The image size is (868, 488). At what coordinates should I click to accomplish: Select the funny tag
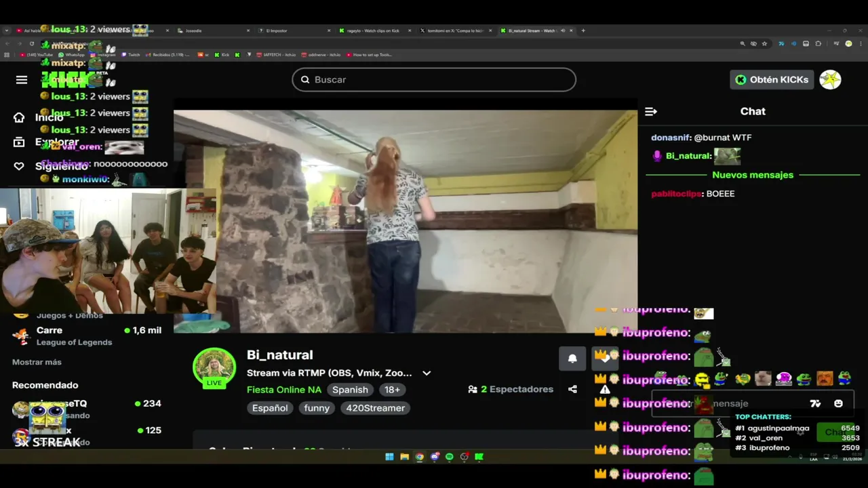pos(317,408)
